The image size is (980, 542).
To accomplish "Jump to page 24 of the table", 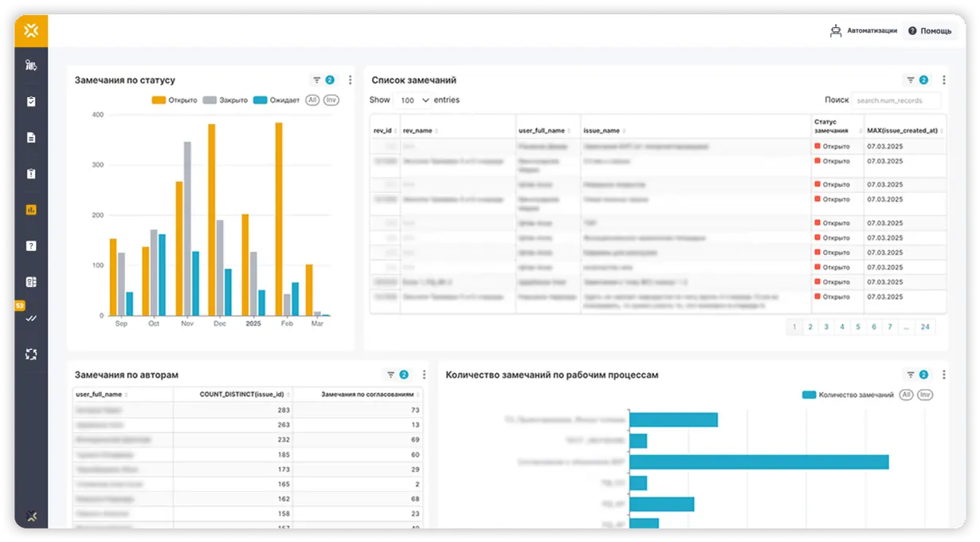I will [925, 327].
